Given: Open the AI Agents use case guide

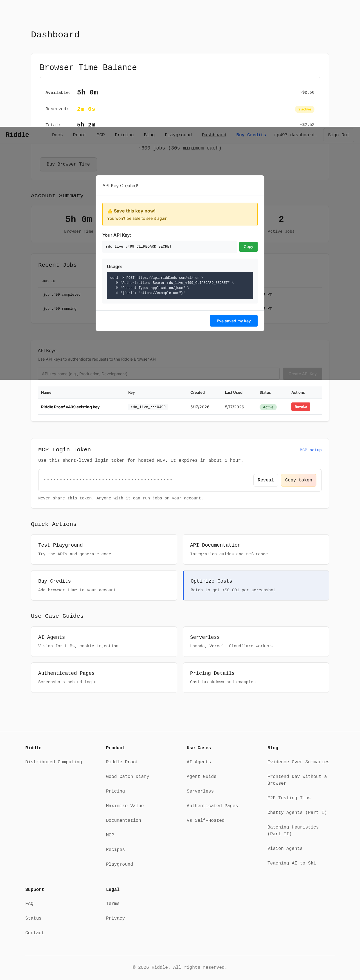Looking at the screenshot, I should point(104,641).
